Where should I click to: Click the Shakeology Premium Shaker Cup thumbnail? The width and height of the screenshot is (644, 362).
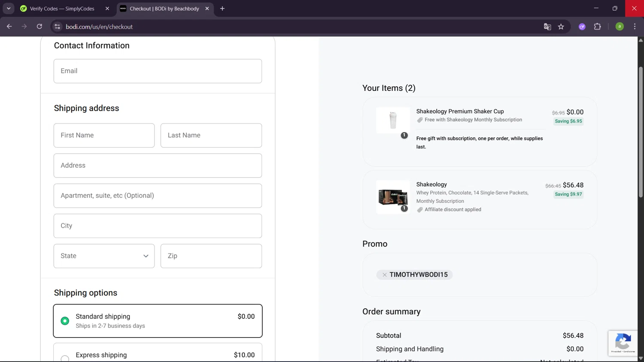click(393, 121)
